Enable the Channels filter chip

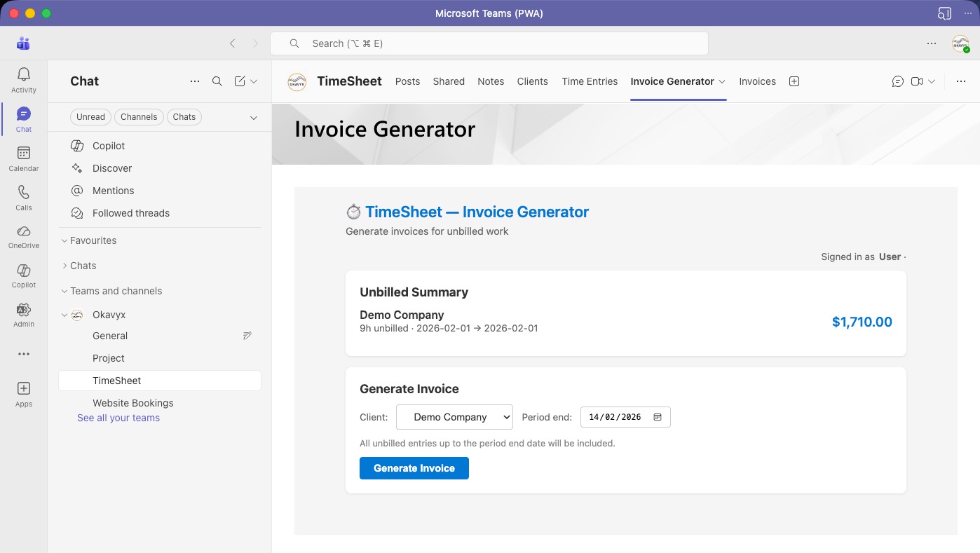coord(139,116)
